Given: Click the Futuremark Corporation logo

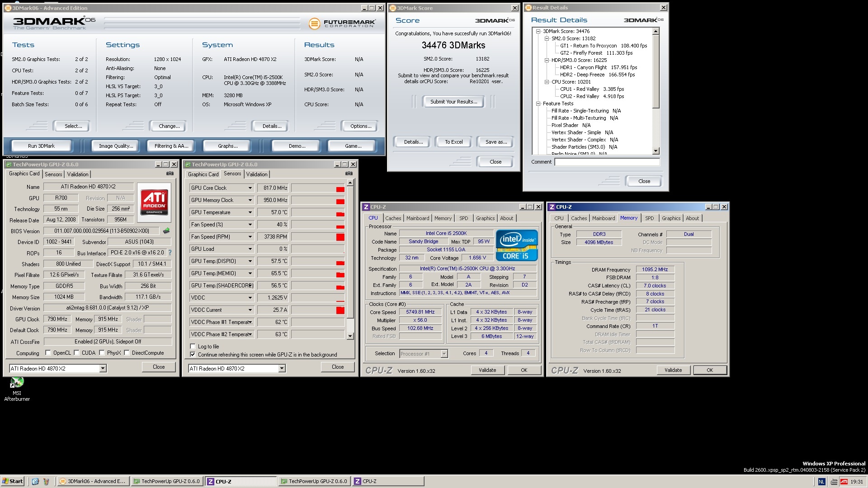Looking at the screenshot, I should click(x=342, y=23).
